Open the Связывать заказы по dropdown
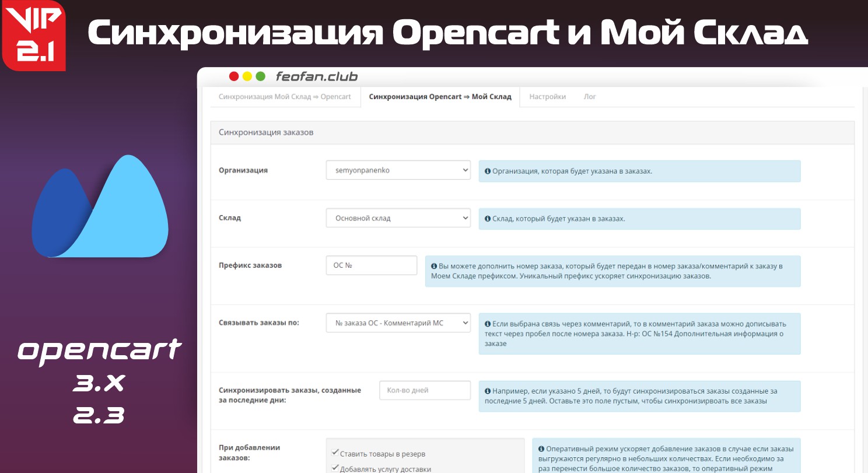Screen dimensions: 868x473 (x=398, y=323)
